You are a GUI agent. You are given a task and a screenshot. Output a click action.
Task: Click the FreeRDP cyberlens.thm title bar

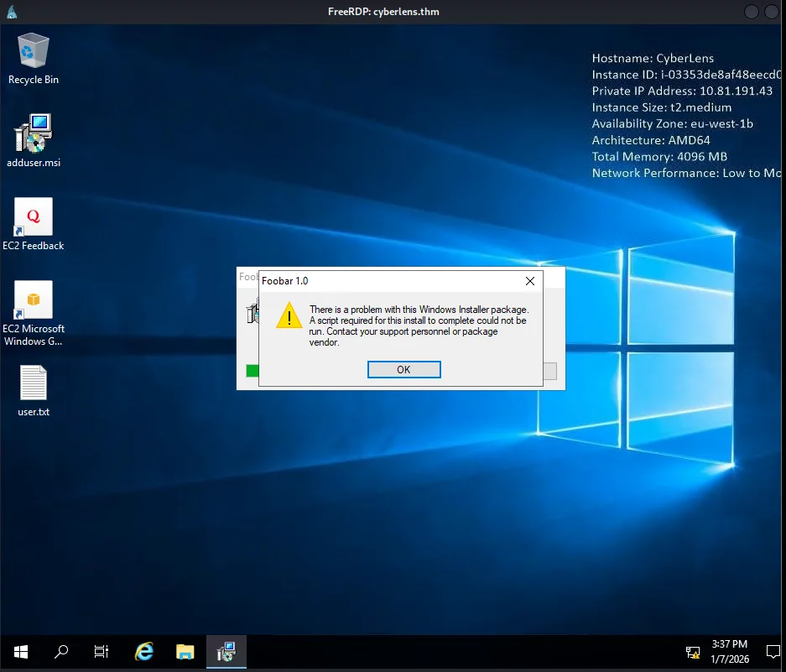[383, 12]
